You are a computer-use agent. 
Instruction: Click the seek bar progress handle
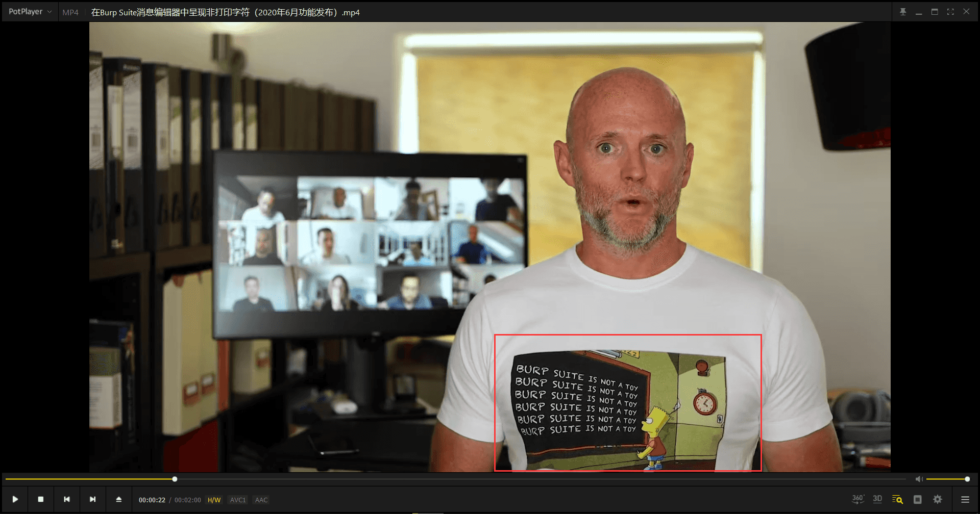[175, 479]
